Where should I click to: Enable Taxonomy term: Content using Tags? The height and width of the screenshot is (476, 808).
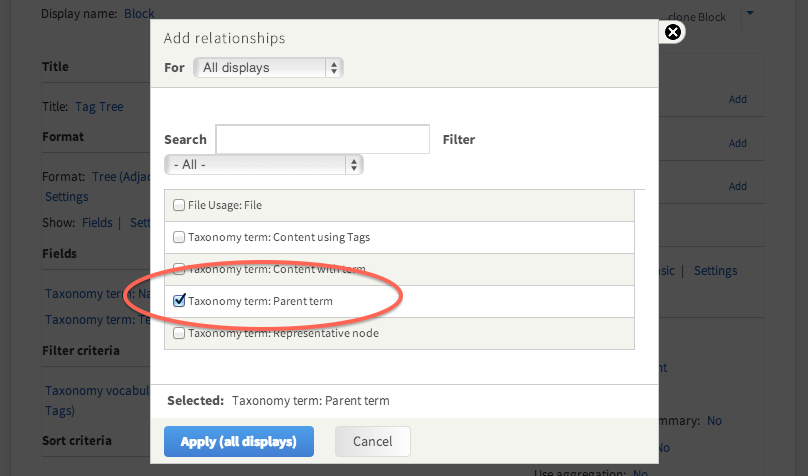tap(179, 237)
